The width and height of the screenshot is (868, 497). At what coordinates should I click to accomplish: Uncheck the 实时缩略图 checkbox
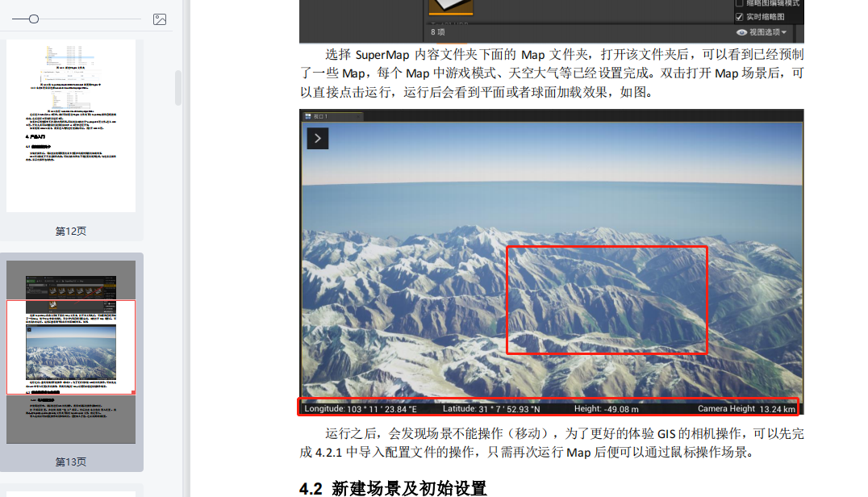point(739,17)
